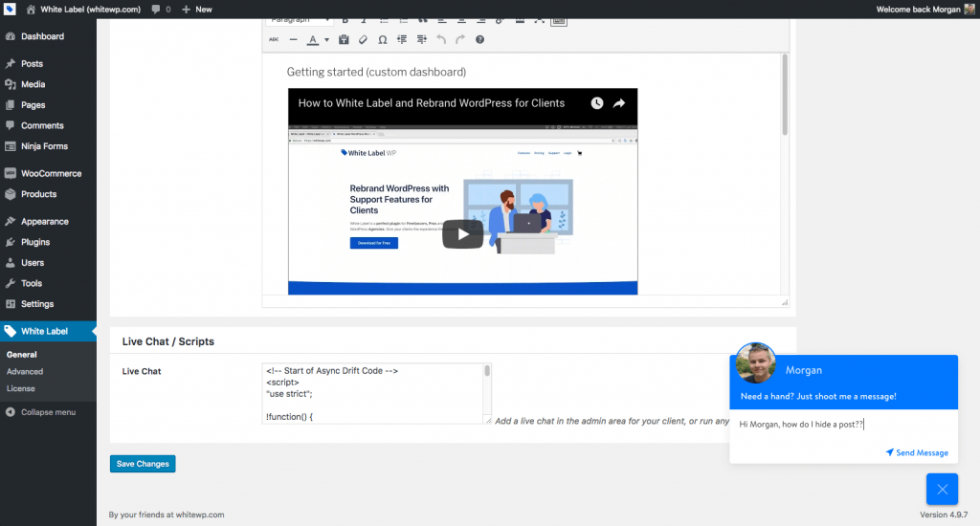Screen dimensions: 980x526
Task: Click the video's Watch later clock icon
Action: click(x=597, y=103)
